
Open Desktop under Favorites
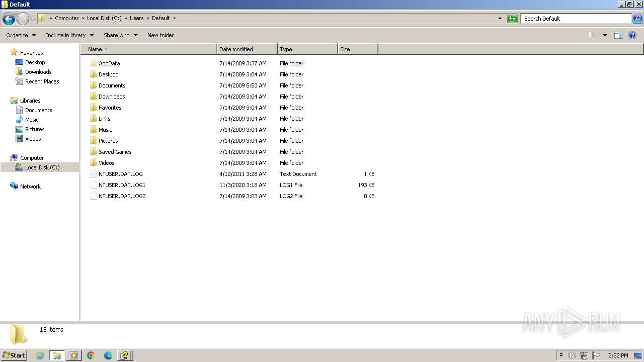pyautogui.click(x=35, y=62)
